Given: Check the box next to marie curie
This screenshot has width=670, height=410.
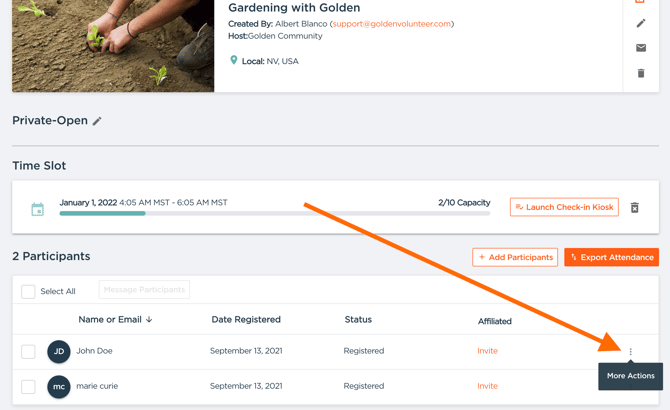Looking at the screenshot, I should 28,386.
